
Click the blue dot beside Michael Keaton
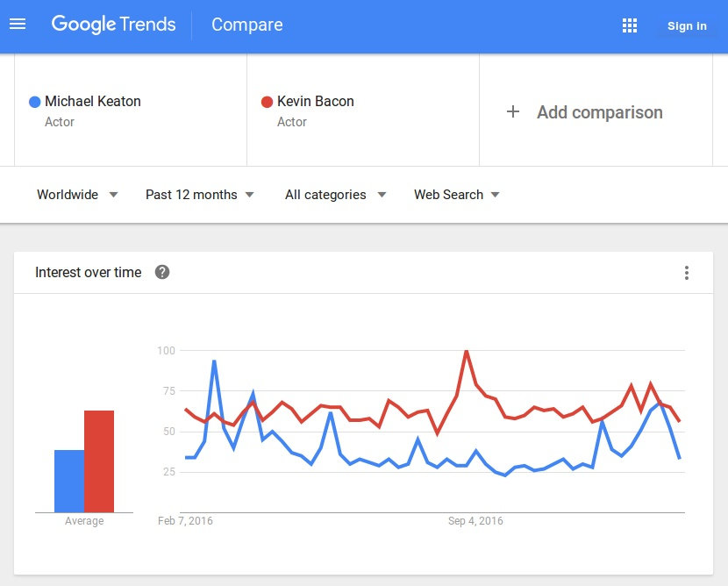coord(34,102)
